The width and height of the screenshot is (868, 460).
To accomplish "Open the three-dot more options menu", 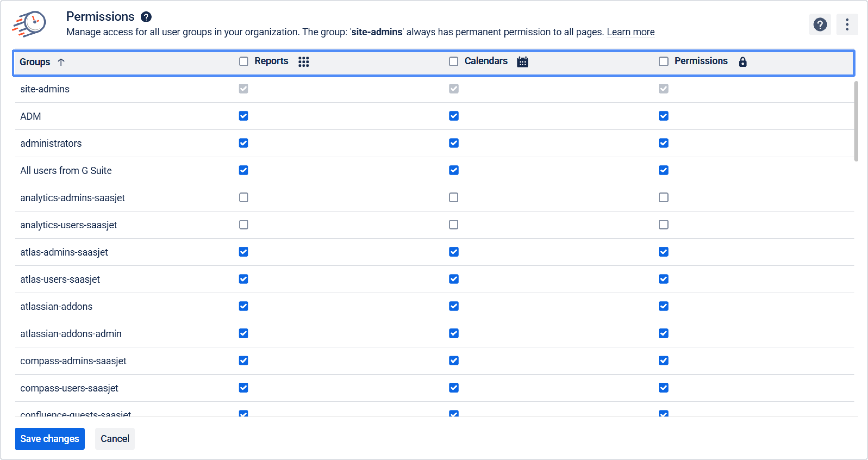I will click(847, 24).
